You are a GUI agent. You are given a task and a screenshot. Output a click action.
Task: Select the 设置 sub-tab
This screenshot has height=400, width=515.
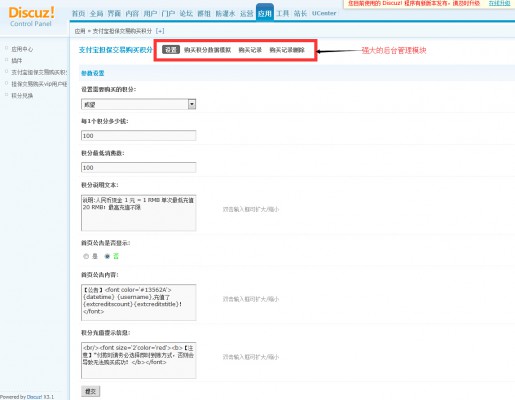point(171,50)
